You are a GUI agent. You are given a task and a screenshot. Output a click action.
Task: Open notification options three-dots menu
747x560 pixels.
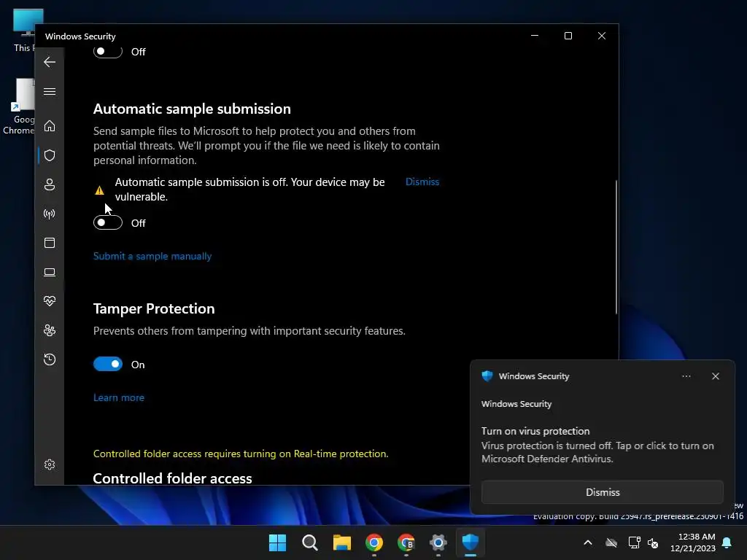click(686, 376)
